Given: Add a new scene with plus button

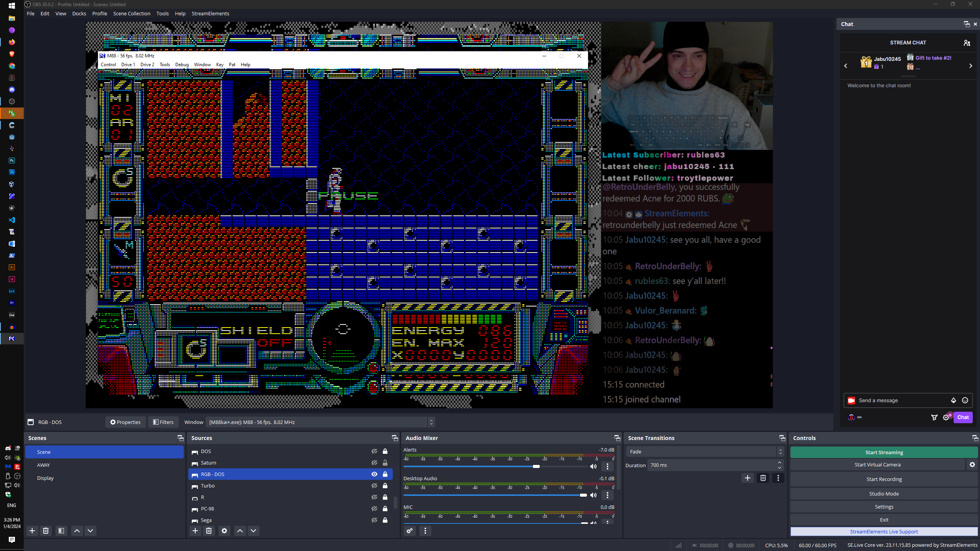Looking at the screenshot, I should click(32, 531).
